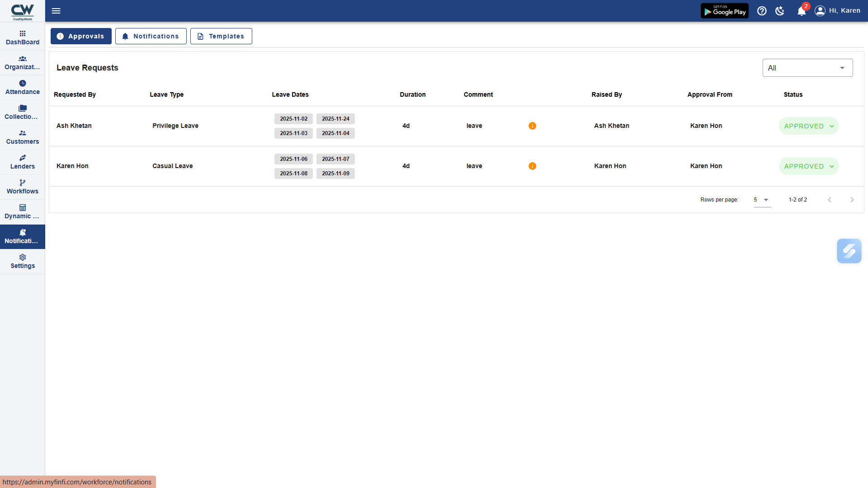Viewport: 868px width, 488px height.
Task: Open the Customers section
Action: click(x=22, y=137)
